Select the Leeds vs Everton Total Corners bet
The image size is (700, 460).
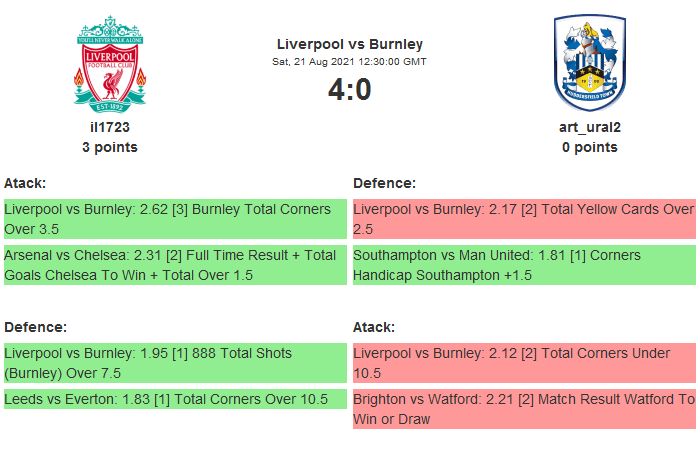click(x=174, y=399)
